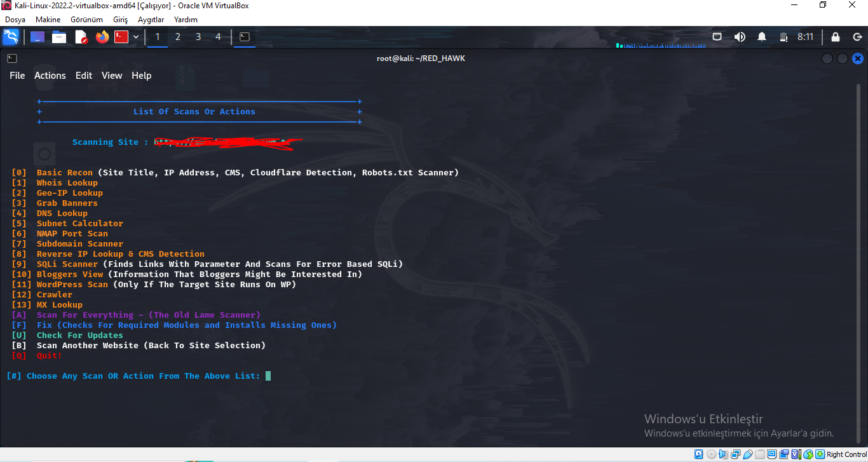Click the terminal prompt cursor block
The width and height of the screenshot is (868, 462).
[268, 376]
